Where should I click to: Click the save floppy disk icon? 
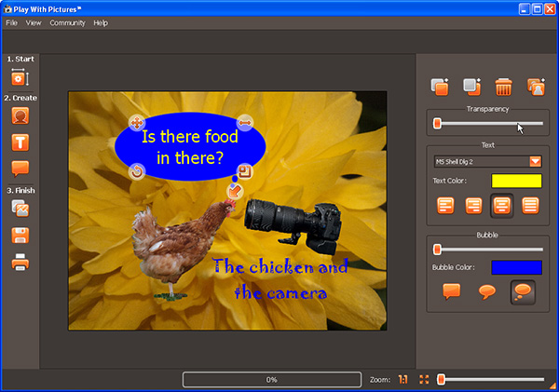coord(20,236)
